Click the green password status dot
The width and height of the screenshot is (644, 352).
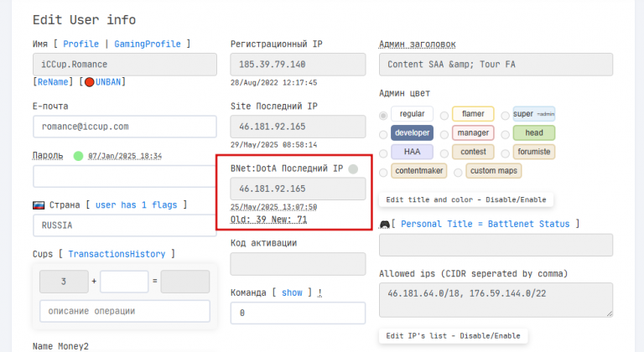click(x=78, y=156)
